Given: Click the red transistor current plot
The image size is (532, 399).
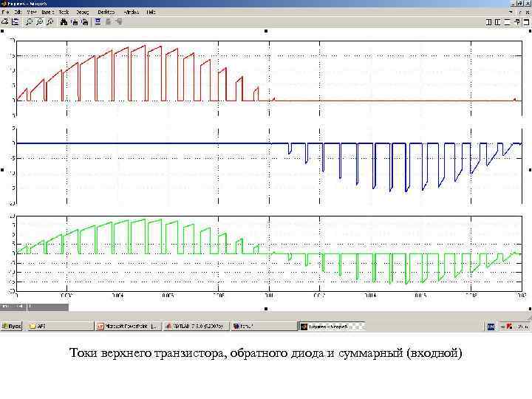Looking at the screenshot, I should point(270,78).
